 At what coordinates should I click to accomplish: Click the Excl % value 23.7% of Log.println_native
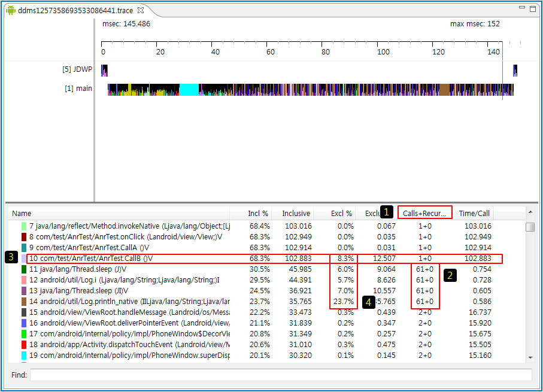coord(344,301)
